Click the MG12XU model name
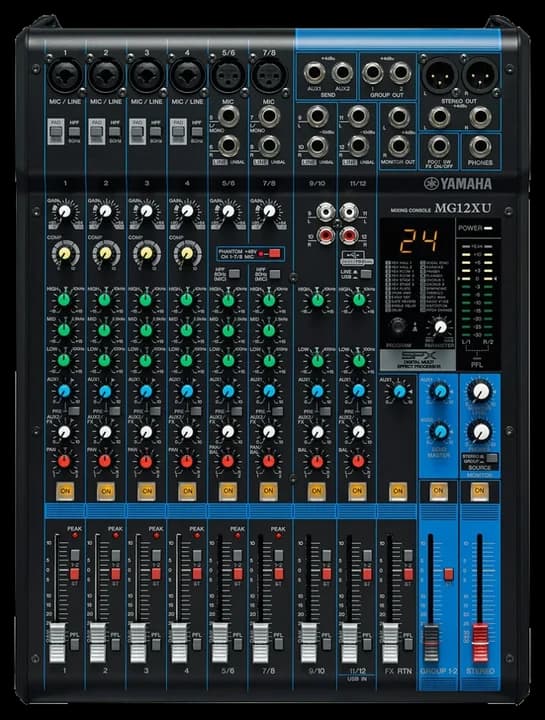Viewport: 545px width, 720px height. pyautogui.click(x=463, y=208)
